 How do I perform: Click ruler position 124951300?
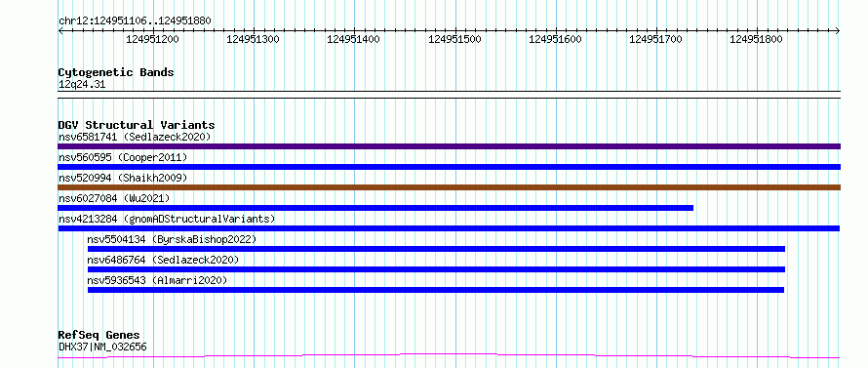253,39
